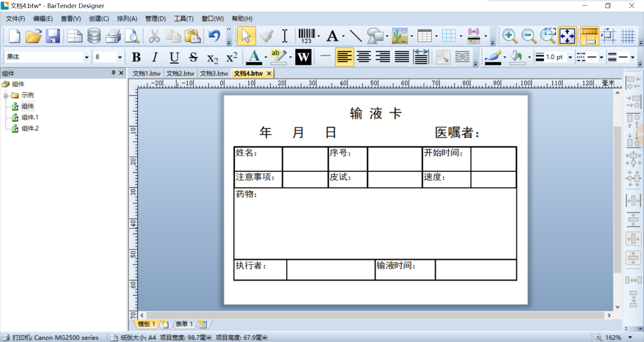
Task: Open the 排列(A) menu
Action: pos(127,18)
